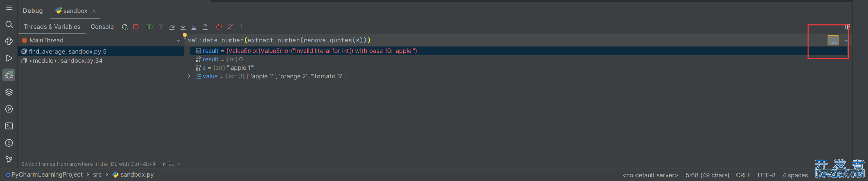This screenshot has height=181, width=868.
Task: Step out of the current function
Action: pyautogui.click(x=205, y=27)
